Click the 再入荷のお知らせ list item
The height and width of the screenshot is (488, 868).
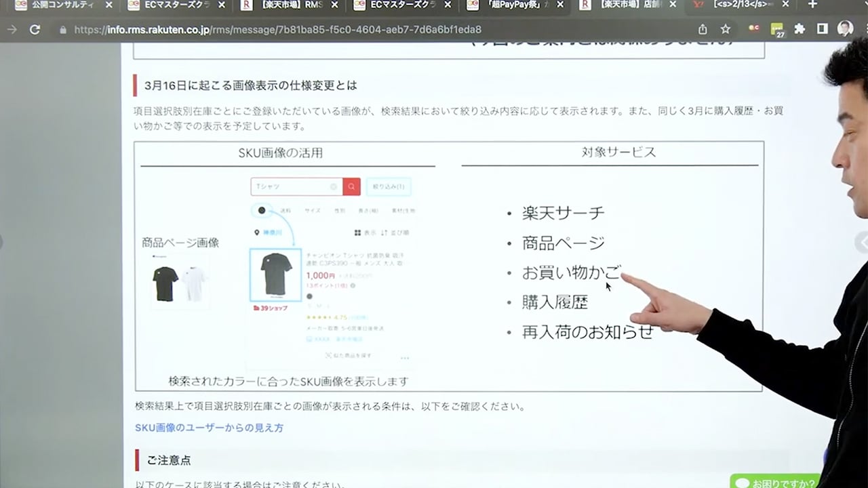pos(587,332)
